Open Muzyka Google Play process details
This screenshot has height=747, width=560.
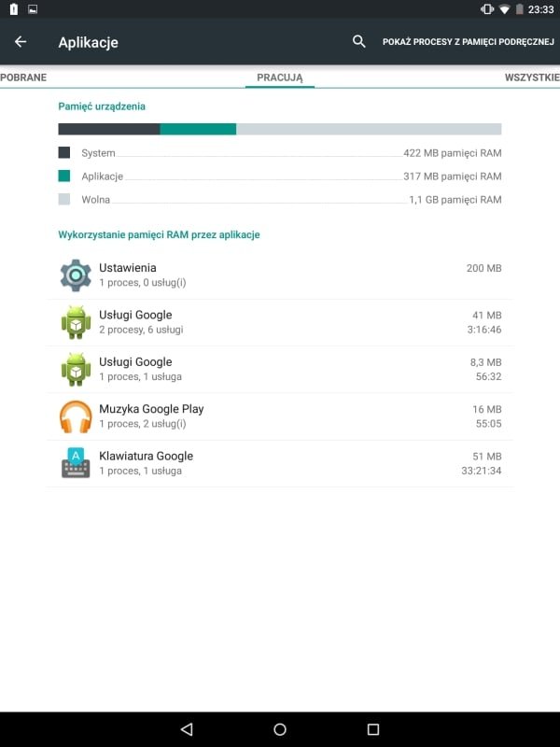(280, 416)
